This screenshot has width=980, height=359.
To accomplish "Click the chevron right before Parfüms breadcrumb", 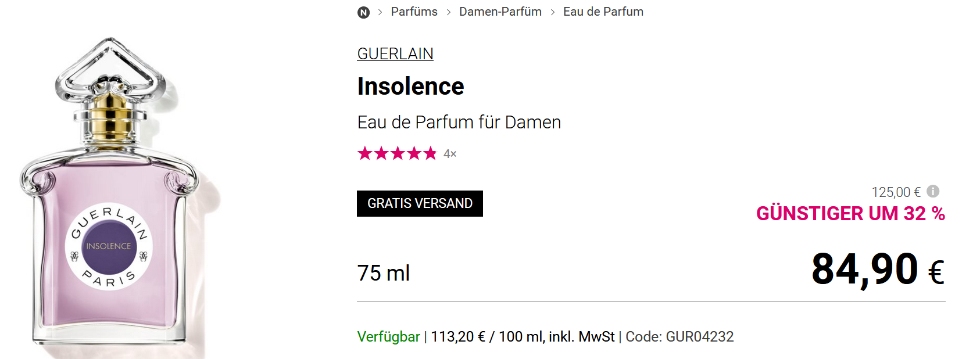I will (380, 12).
